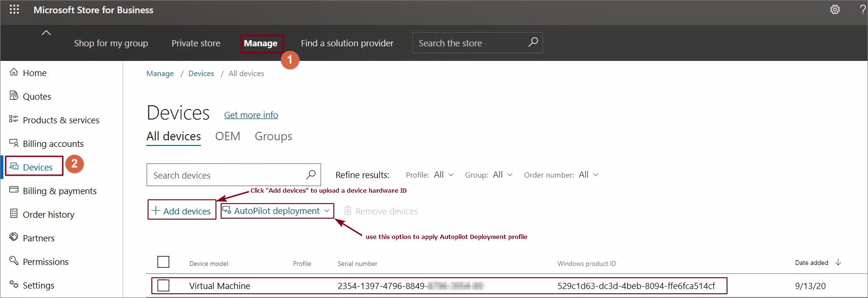The image size is (868, 298).
Task: Collapse the navigation bar with up chevron
Action: click(46, 33)
